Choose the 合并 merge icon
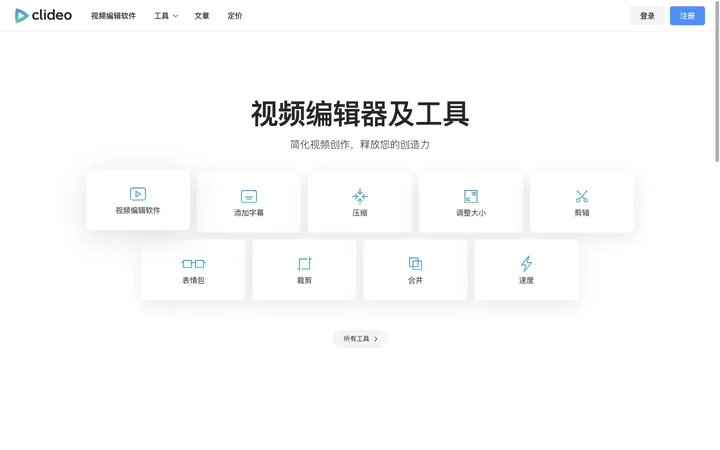Screen dimensions: 720x450 [x=416, y=264]
